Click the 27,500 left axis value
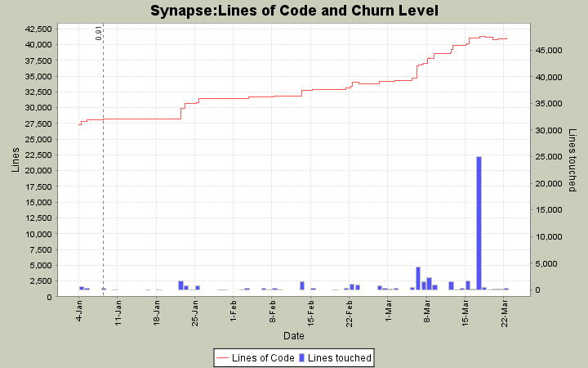 (x=38, y=123)
